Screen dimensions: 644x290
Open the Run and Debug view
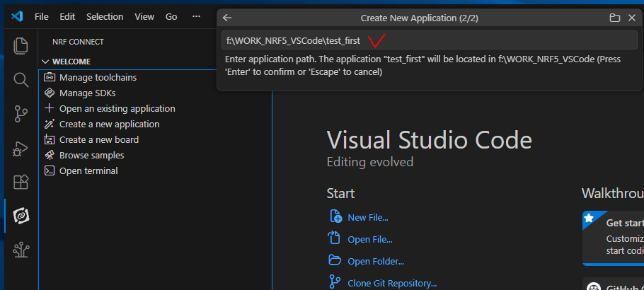20,149
